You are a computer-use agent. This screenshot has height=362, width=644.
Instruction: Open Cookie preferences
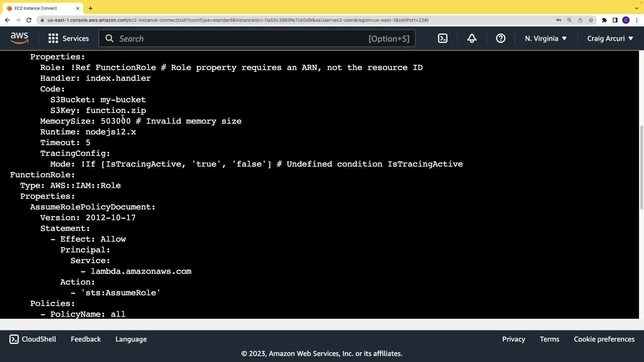tap(604, 339)
